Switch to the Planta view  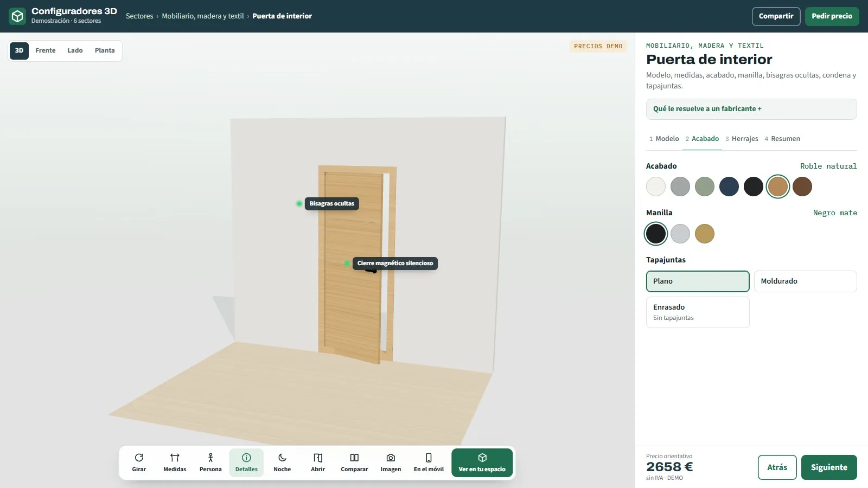105,50
